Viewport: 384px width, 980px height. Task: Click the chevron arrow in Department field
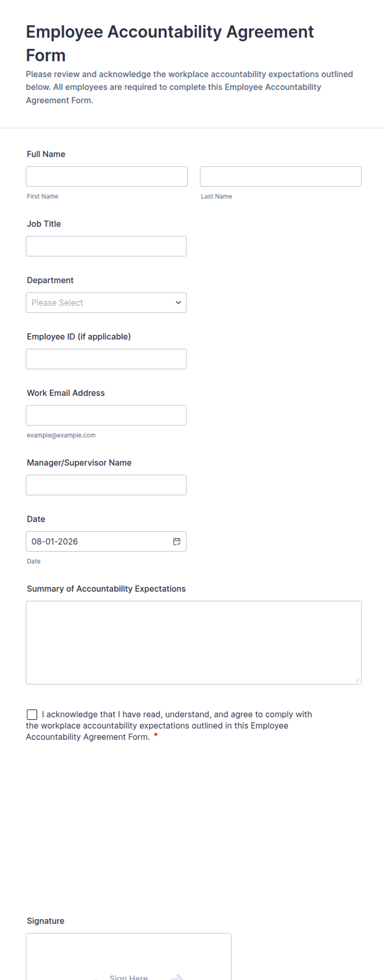click(x=178, y=303)
